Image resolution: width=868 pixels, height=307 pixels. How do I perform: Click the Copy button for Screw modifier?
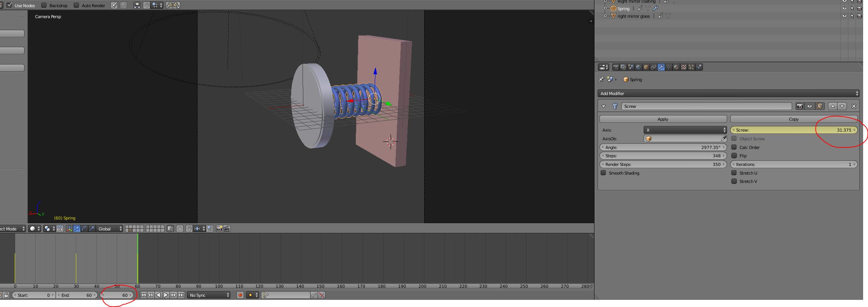click(x=794, y=119)
